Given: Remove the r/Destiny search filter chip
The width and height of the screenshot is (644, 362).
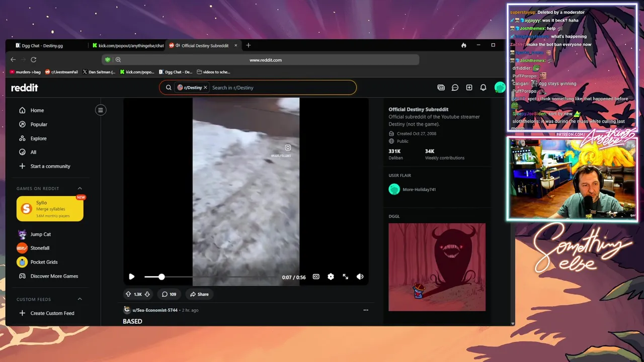Looking at the screenshot, I should pyautogui.click(x=205, y=87).
